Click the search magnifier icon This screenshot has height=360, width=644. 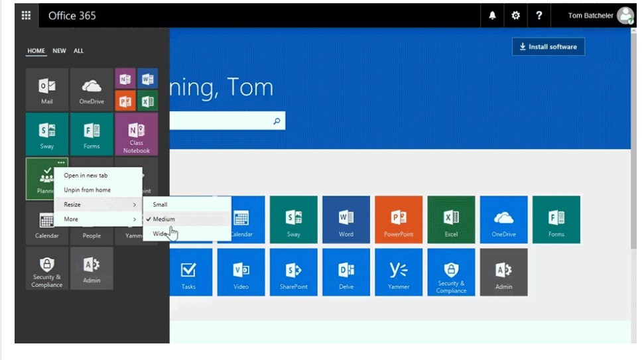[x=277, y=121]
